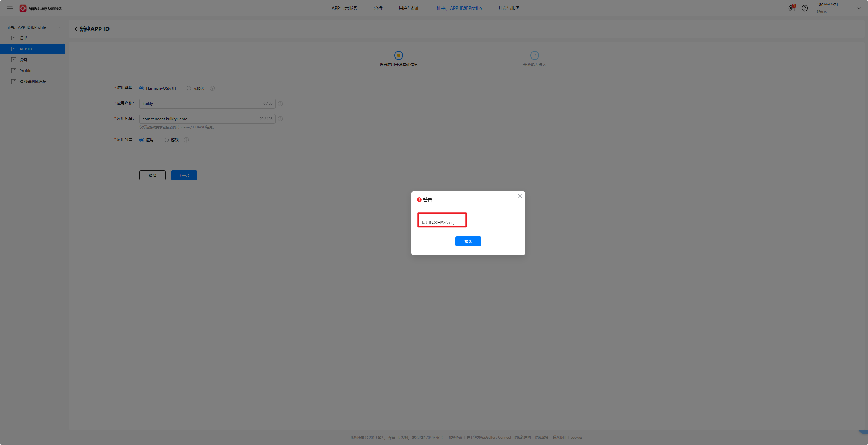Close the 警告 dialog with X

point(520,196)
